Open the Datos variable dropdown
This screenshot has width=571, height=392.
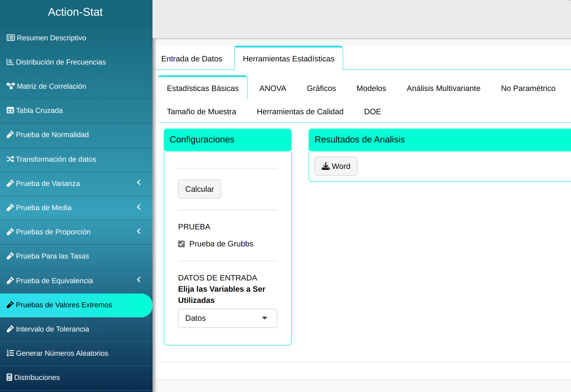coord(227,318)
